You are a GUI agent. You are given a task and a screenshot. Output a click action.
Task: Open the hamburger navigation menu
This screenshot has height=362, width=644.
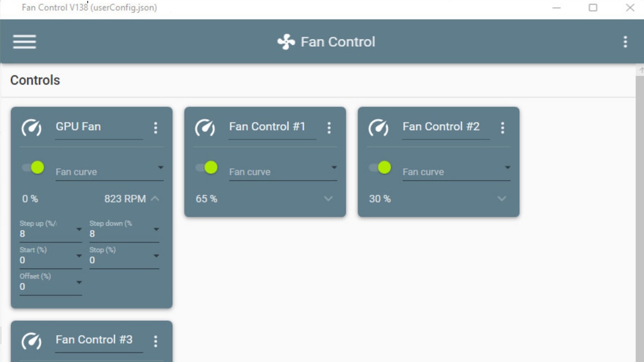25,42
